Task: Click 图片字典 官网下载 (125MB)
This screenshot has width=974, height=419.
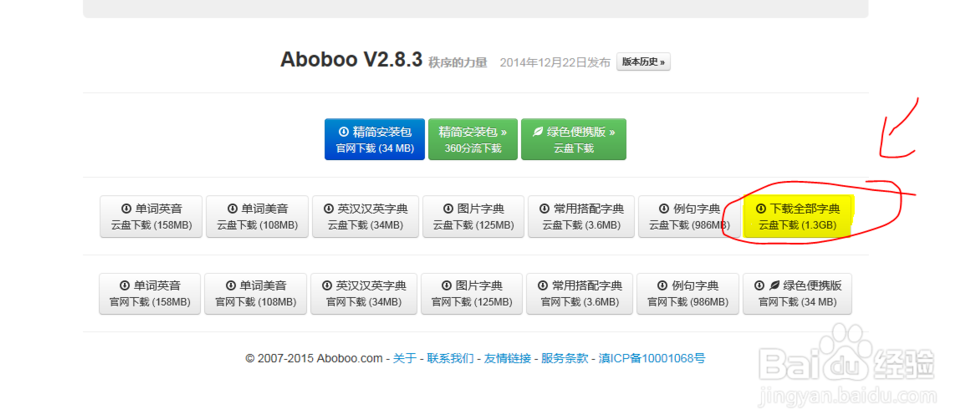Action: click(470, 293)
